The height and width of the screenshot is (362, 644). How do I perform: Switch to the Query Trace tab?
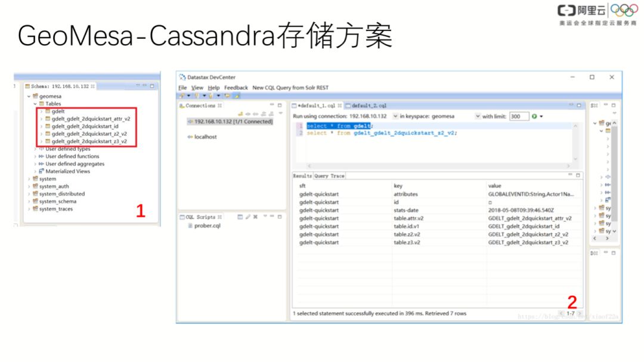329,176
